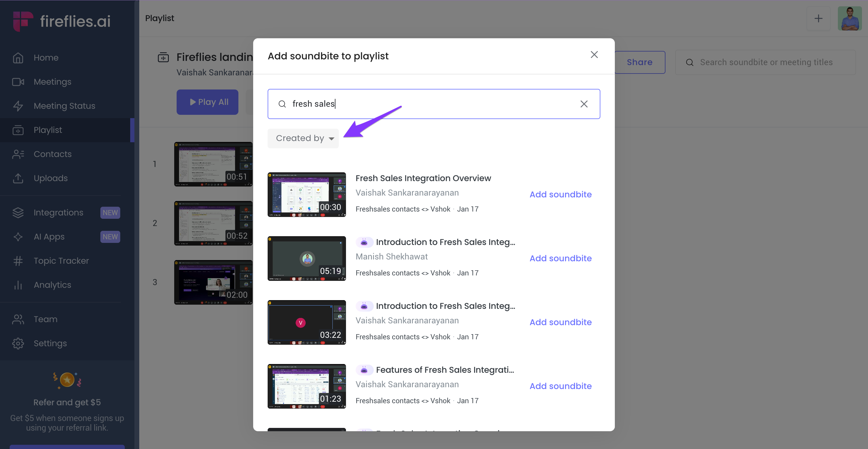Click the Uploads arrow icon
The height and width of the screenshot is (449, 868).
point(18,178)
